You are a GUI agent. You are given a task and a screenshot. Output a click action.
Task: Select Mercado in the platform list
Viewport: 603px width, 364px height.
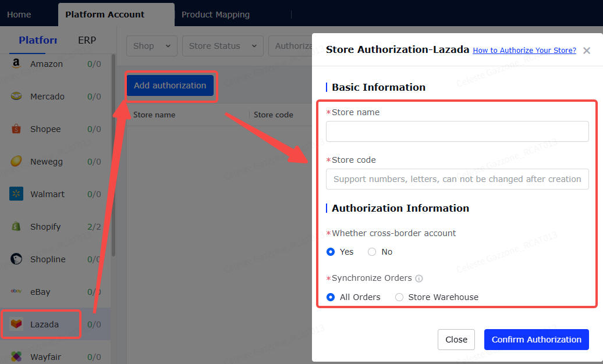[x=55, y=97]
